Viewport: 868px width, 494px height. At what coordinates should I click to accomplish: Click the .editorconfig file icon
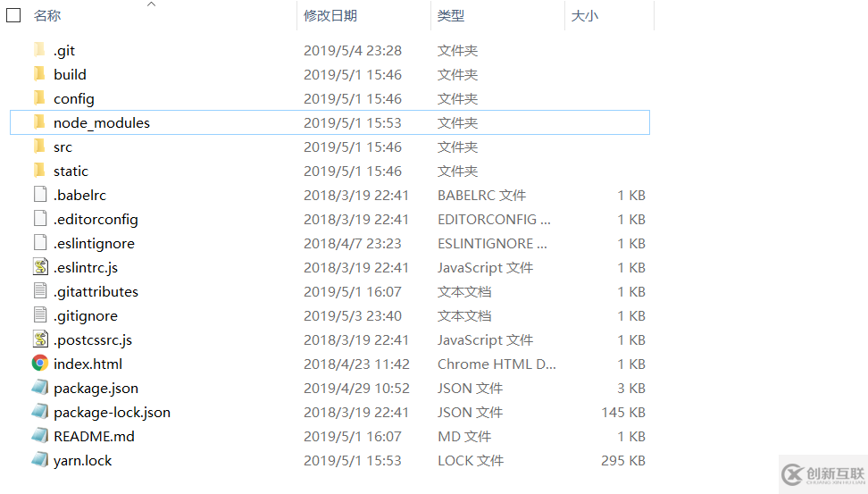40,219
